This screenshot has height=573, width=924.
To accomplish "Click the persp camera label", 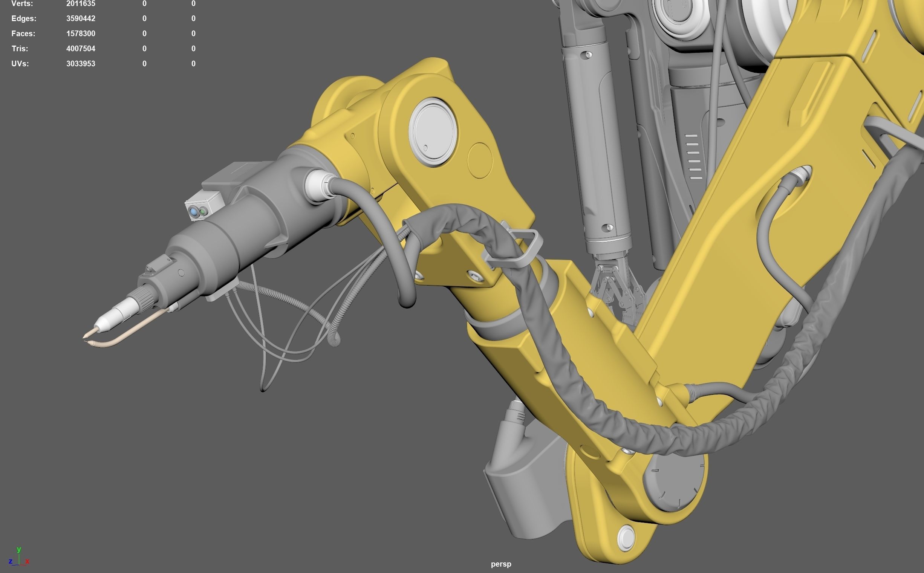I will (501, 564).
